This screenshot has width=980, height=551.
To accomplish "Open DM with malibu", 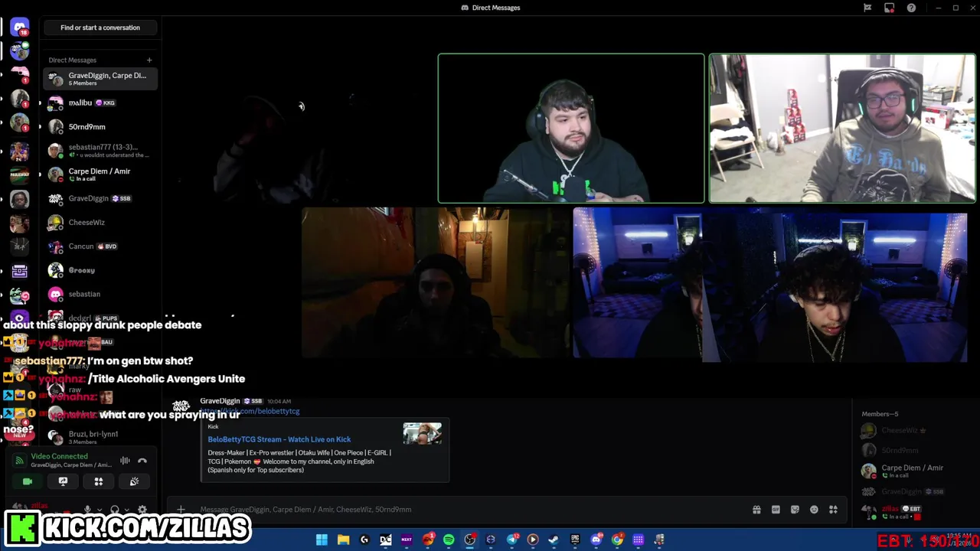I will point(100,103).
